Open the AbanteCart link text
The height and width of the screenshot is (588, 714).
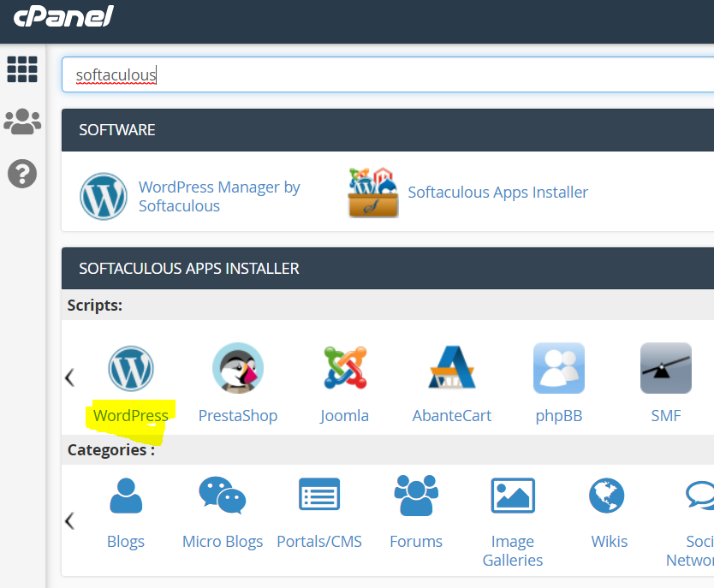coord(452,415)
